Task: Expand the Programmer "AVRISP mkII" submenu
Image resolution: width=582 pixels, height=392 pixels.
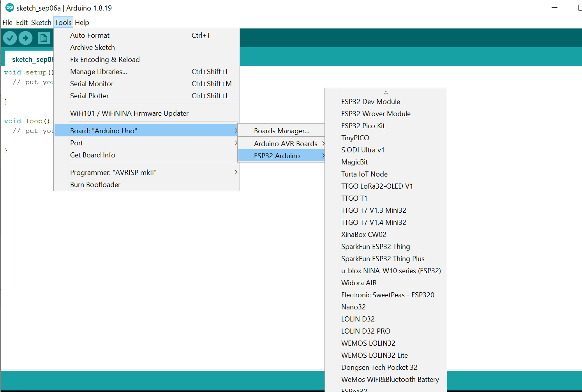Action: (113, 172)
